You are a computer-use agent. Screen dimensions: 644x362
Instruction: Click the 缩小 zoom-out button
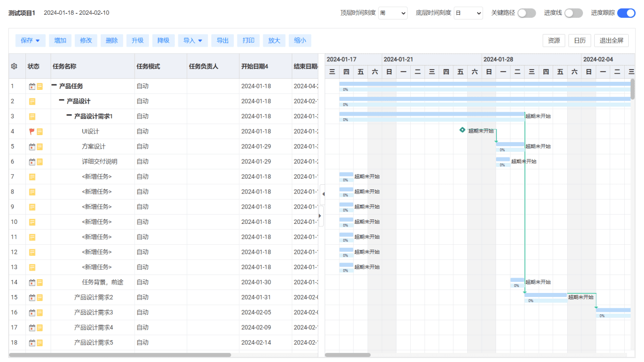[300, 41]
